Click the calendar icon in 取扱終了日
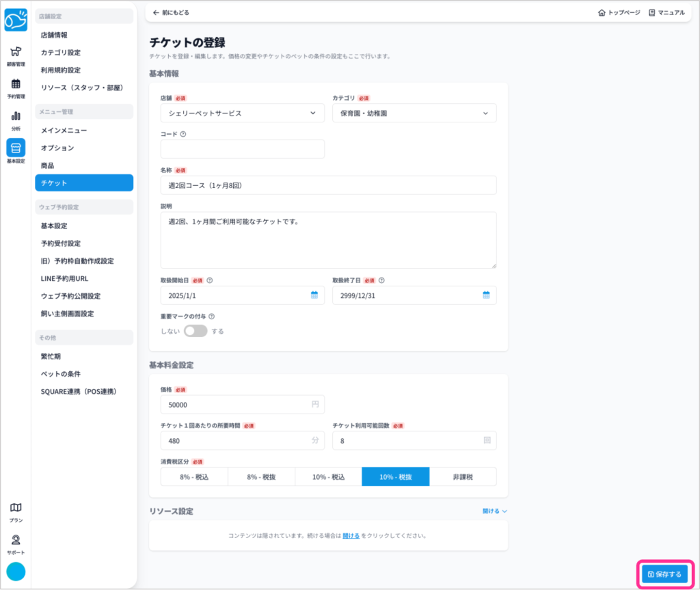 click(x=486, y=295)
